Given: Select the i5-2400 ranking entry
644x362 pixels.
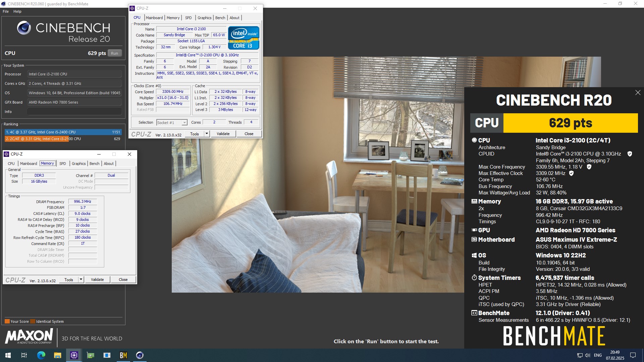Looking at the screenshot, I should pos(63,132).
